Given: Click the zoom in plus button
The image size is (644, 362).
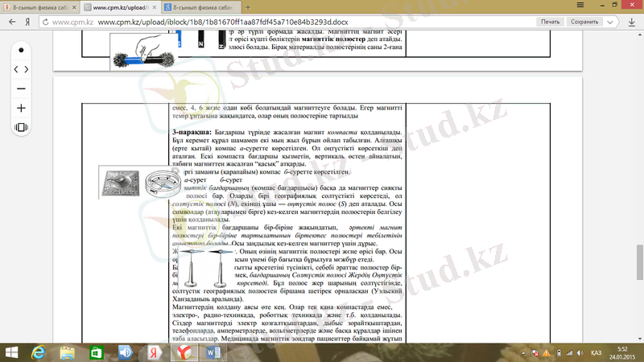Looking at the screenshot, I should [21, 108].
